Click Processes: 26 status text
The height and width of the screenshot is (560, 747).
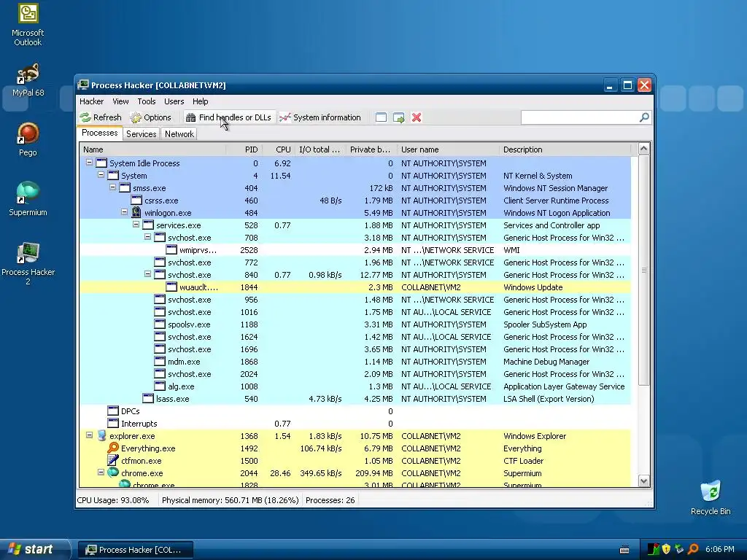click(x=330, y=500)
